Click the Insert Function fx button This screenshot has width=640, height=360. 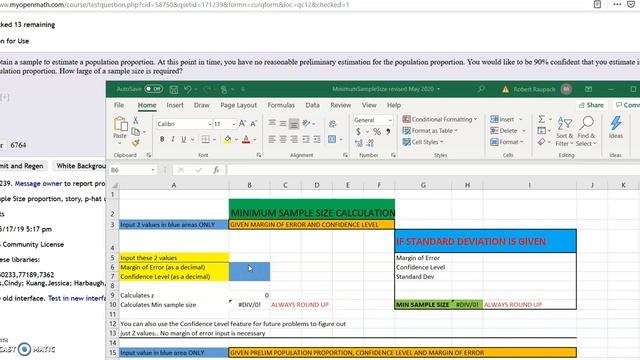click(216, 170)
